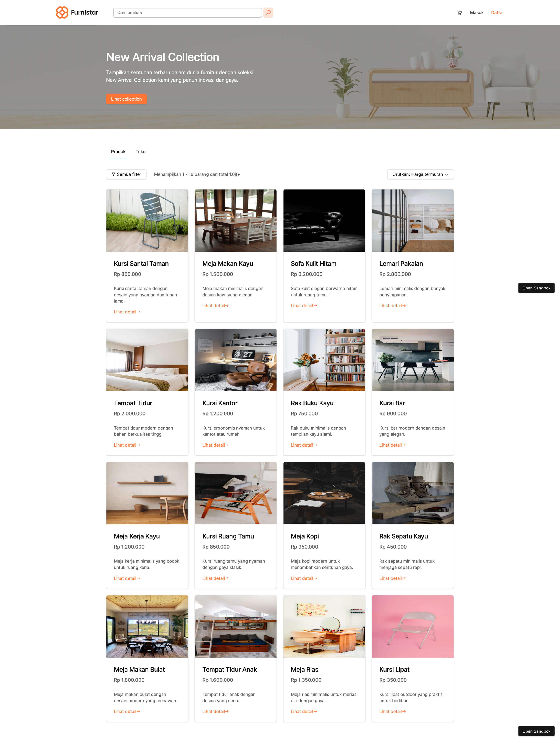Click Lihat detail for Kursi Bar
The width and height of the screenshot is (560, 742).
tap(393, 445)
